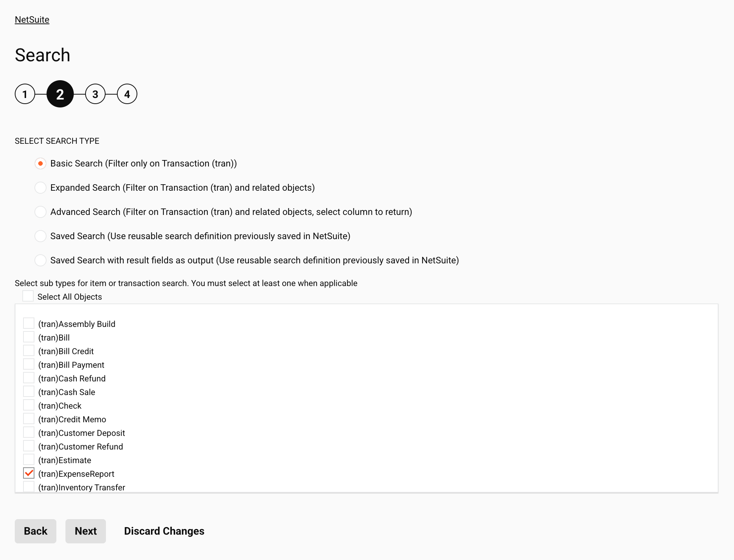Open the NetSuite breadcrumb link
This screenshot has width=734, height=560.
(32, 20)
